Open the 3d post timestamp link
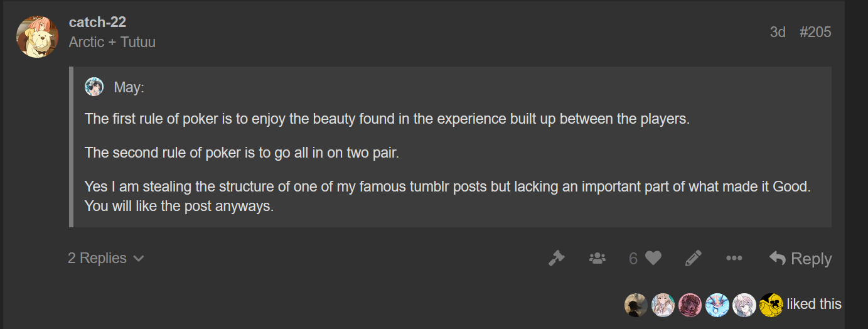This screenshot has height=329, width=868. coord(778,32)
